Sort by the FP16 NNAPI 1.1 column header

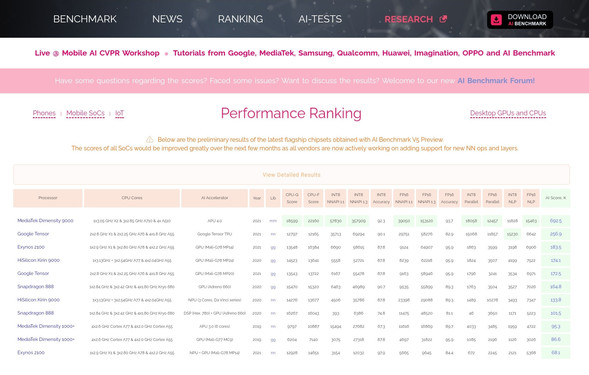(404, 198)
